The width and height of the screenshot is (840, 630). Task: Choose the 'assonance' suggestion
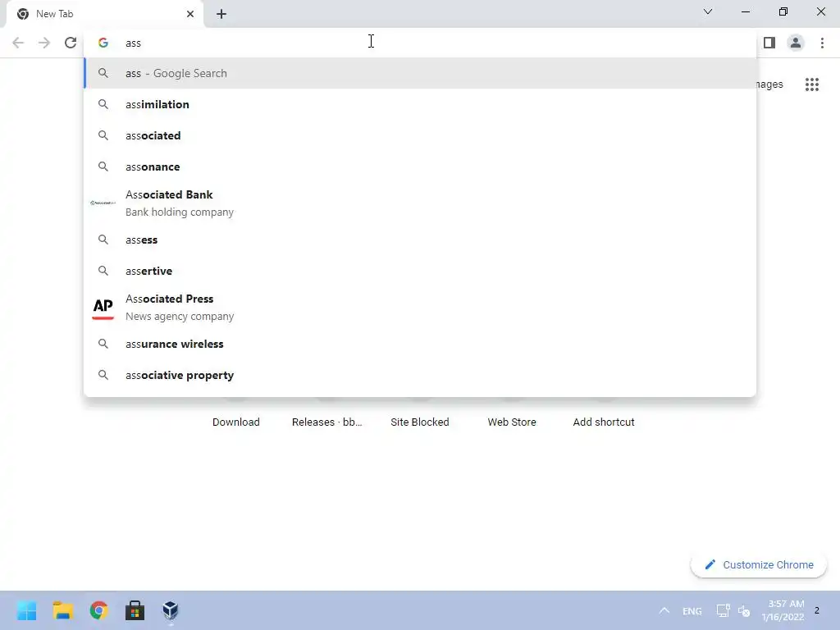click(x=421, y=167)
